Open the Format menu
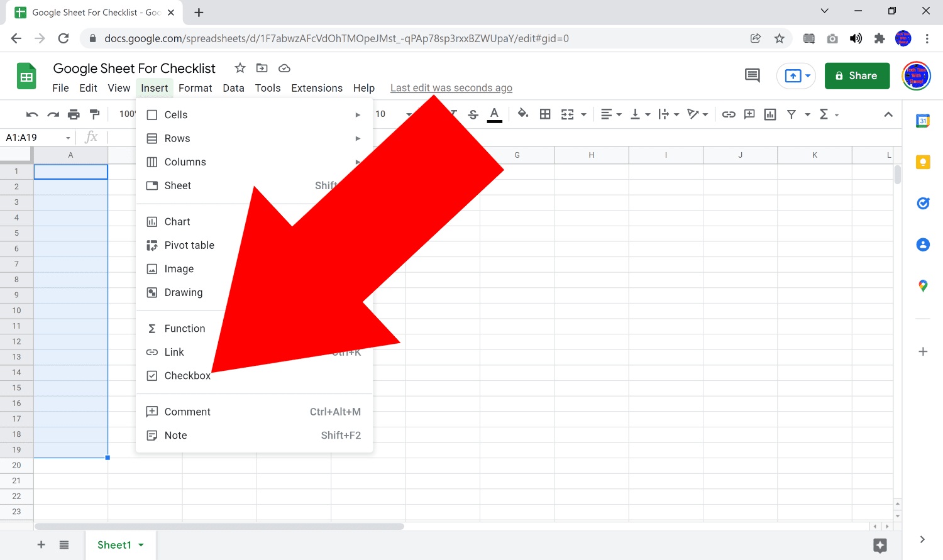The width and height of the screenshot is (943, 560). pos(195,88)
